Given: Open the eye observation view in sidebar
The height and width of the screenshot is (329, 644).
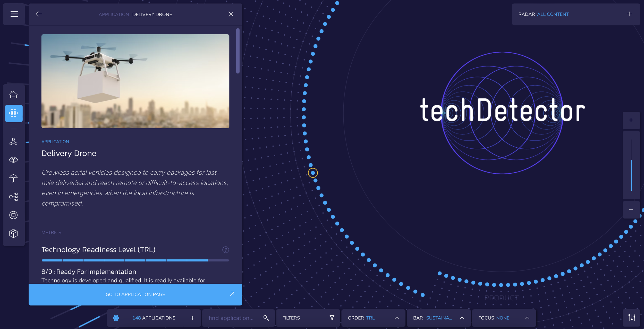Looking at the screenshot, I should click(13, 160).
